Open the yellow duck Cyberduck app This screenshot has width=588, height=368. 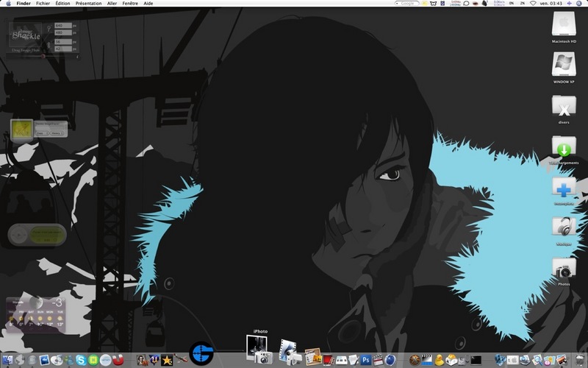tap(439, 360)
